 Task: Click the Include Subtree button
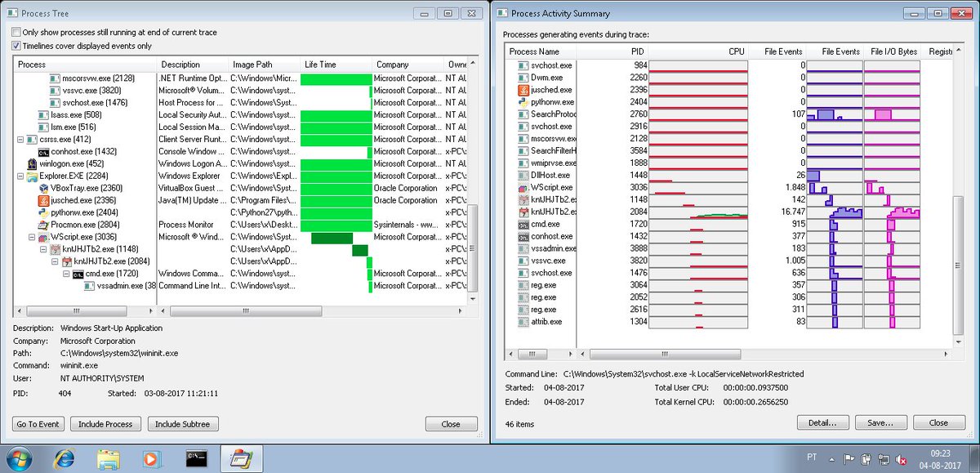click(183, 424)
